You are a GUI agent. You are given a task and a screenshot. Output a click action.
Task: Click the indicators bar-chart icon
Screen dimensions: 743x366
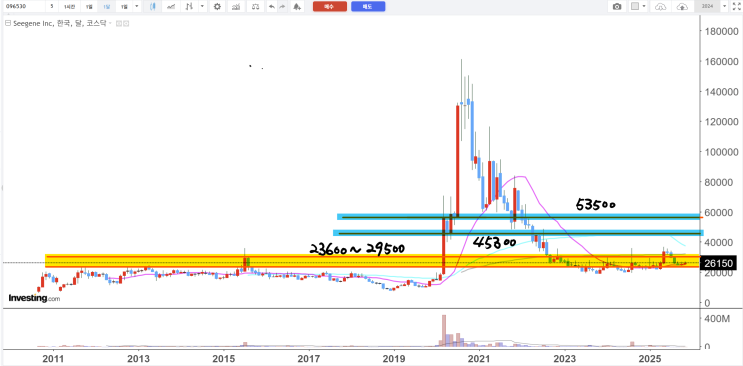coord(236,7)
